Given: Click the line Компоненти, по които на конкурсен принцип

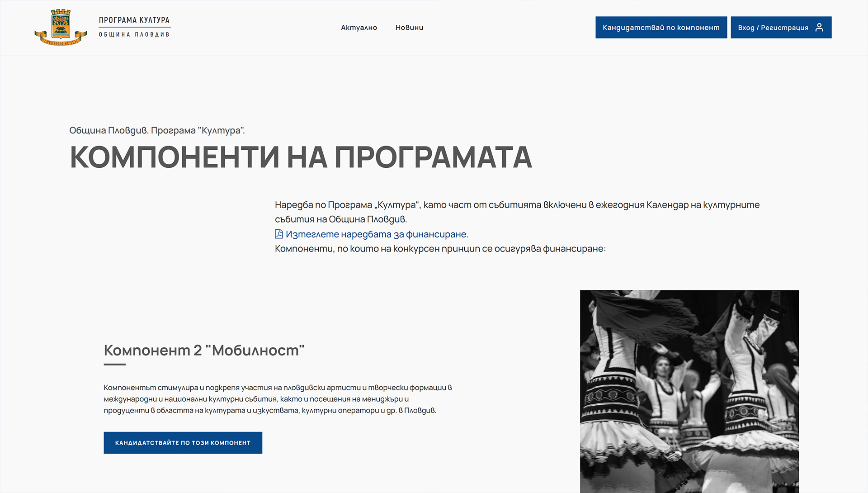Looking at the screenshot, I should (440, 249).
